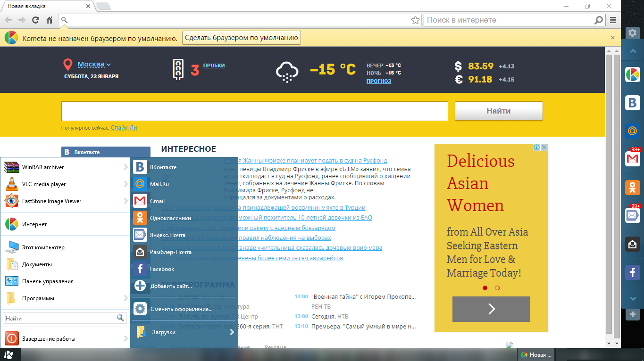Open WinRAR archiver in start menu
This screenshot has width=644, height=361.
(65, 167)
